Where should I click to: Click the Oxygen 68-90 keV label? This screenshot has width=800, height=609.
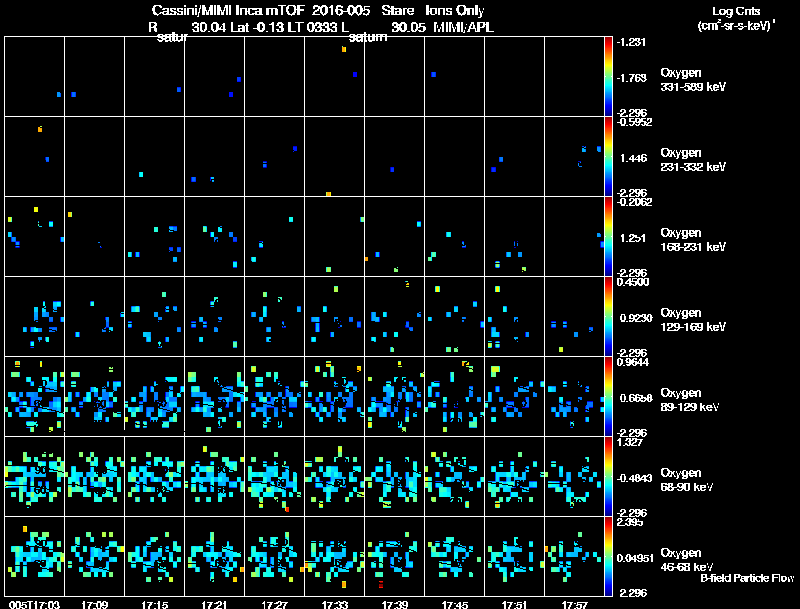(x=687, y=479)
